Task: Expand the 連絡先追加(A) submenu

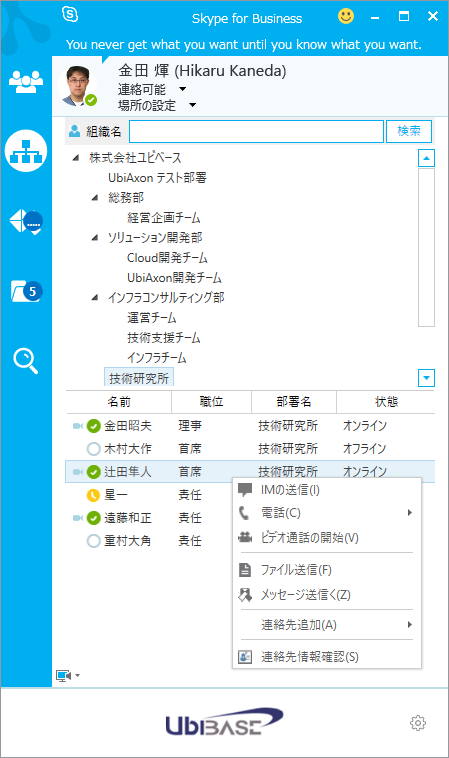Action: (x=409, y=625)
